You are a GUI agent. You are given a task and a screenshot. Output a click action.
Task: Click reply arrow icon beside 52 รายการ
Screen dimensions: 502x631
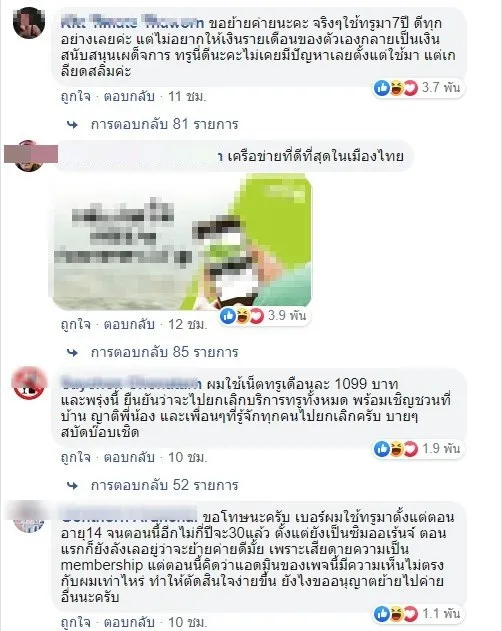pos(72,486)
